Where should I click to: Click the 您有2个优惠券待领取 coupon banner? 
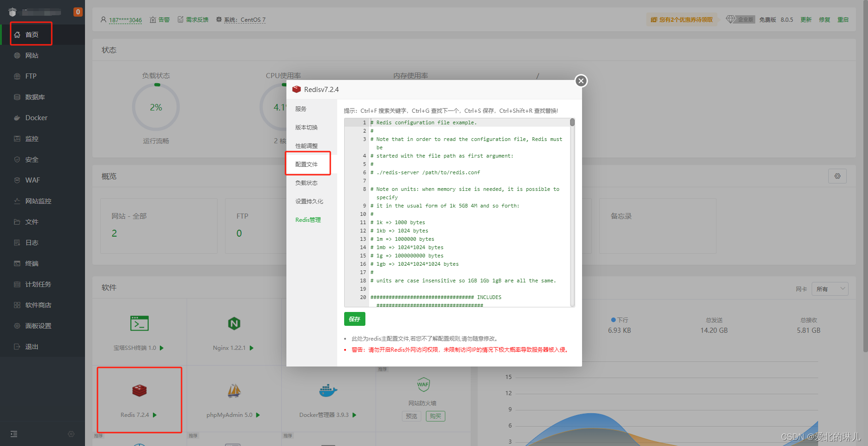(x=682, y=20)
